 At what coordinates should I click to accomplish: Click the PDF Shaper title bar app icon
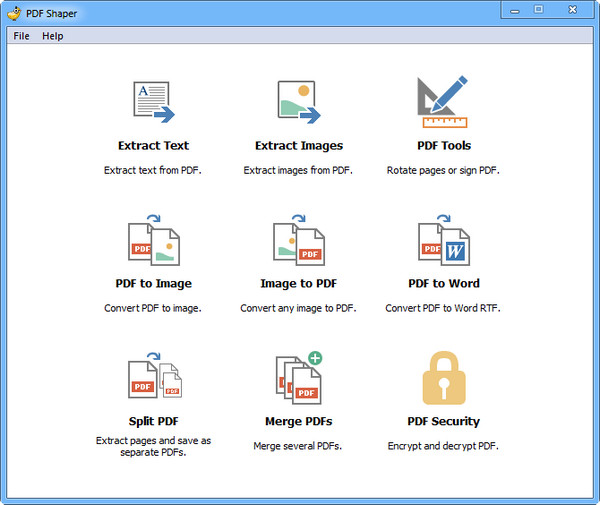(12, 11)
